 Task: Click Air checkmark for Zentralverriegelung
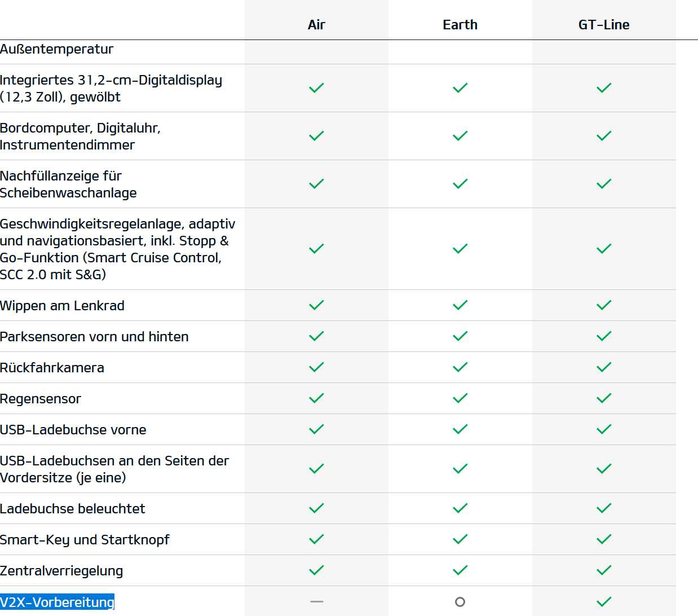(316, 570)
